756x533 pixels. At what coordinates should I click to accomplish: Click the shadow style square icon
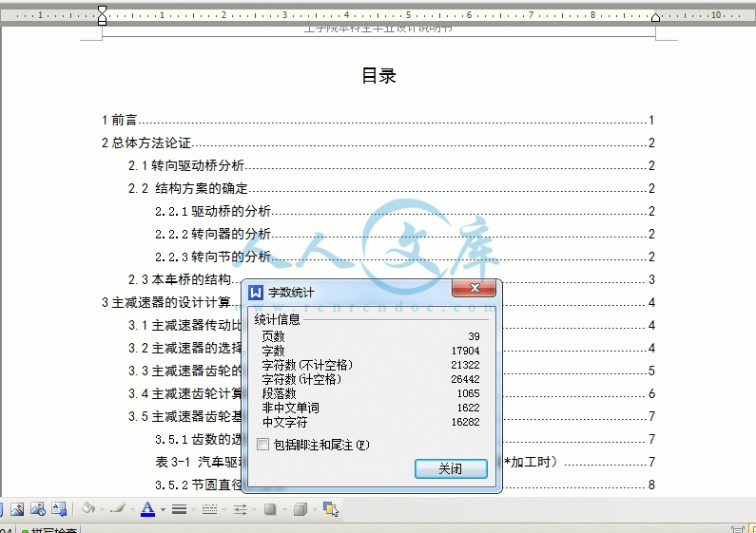point(270,509)
